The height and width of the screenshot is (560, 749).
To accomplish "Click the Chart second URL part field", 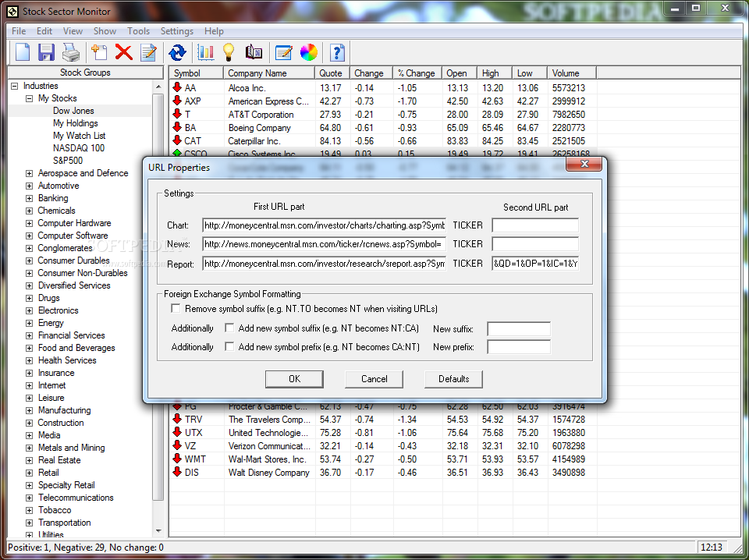I will (x=535, y=225).
